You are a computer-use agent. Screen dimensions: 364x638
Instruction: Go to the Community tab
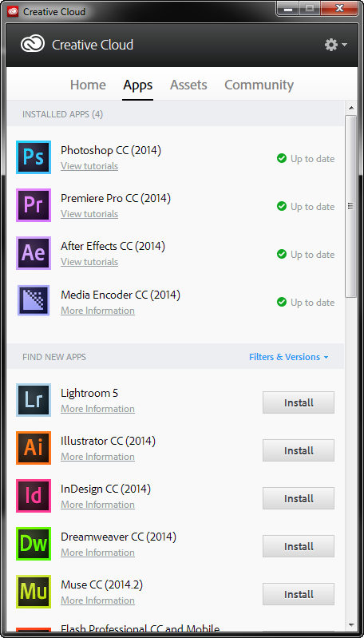[259, 85]
